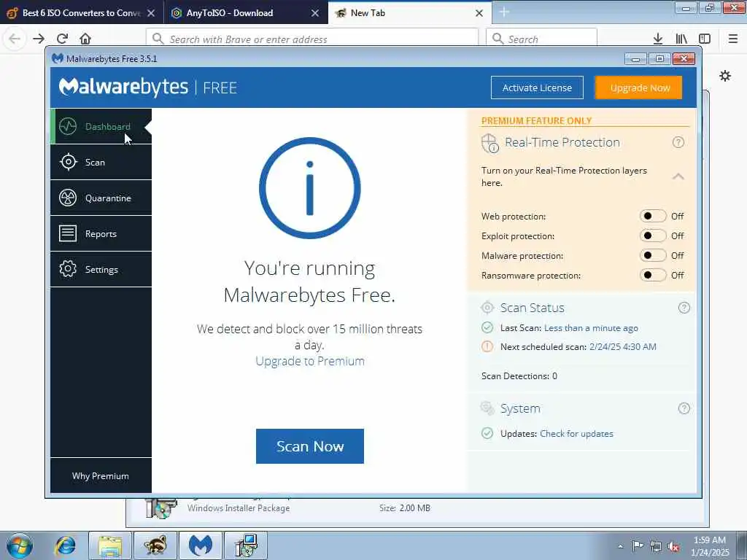This screenshot has height=560, width=747.
Task: Click the new tab page gear icon
Action: click(x=725, y=76)
